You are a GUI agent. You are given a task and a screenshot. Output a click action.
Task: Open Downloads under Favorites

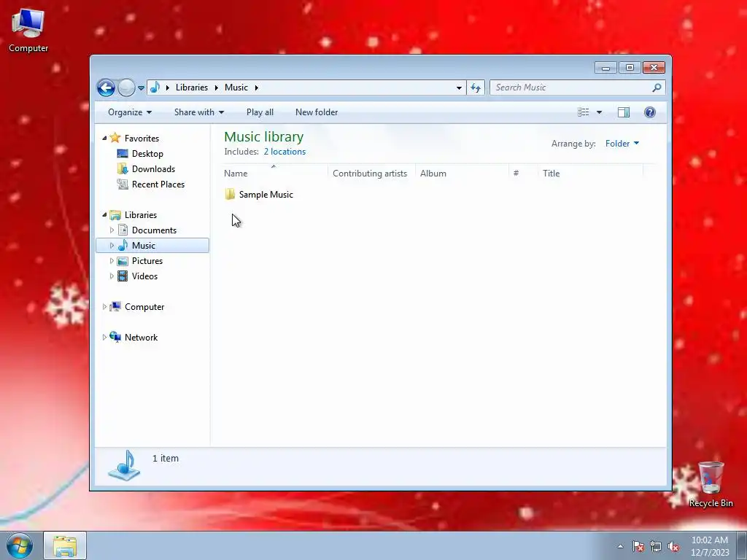(x=153, y=169)
